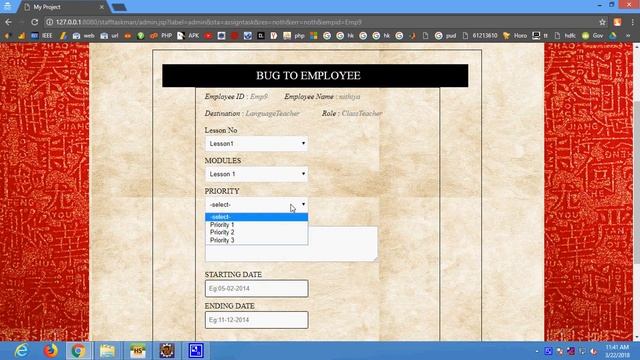The width and height of the screenshot is (640, 360).
Task: Open Chrome from the taskbar
Action: 79,351
